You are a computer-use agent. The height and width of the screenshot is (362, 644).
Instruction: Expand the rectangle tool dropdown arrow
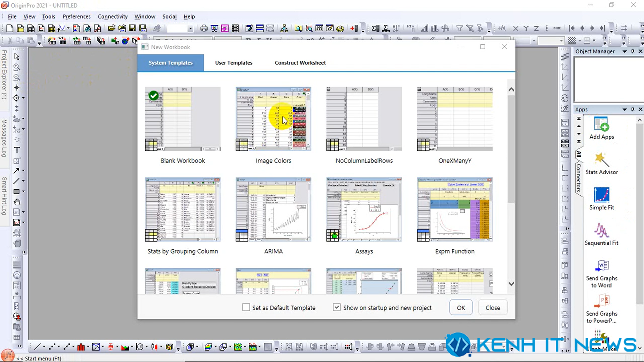(23, 192)
